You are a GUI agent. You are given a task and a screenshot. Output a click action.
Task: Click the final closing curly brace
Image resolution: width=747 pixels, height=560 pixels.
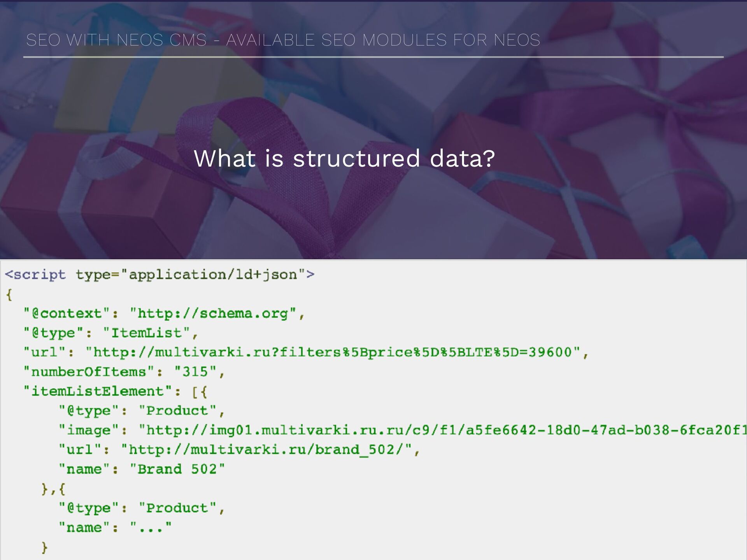coord(44,548)
